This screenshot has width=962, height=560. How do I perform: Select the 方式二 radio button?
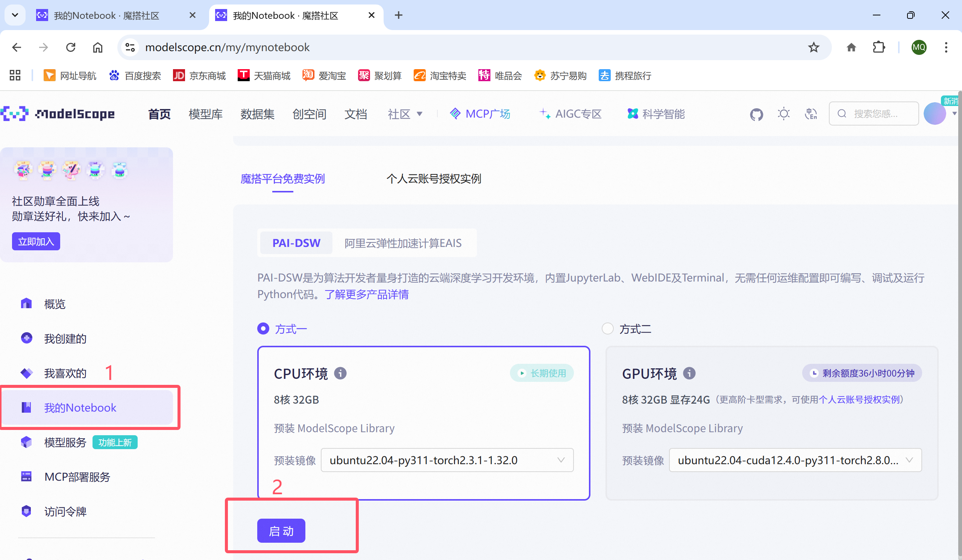607,328
